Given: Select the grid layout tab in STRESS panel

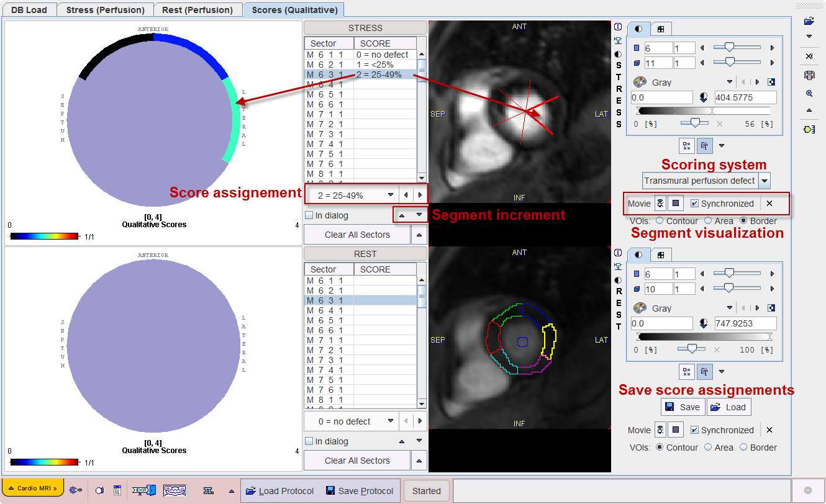Looking at the screenshot, I should [x=661, y=29].
